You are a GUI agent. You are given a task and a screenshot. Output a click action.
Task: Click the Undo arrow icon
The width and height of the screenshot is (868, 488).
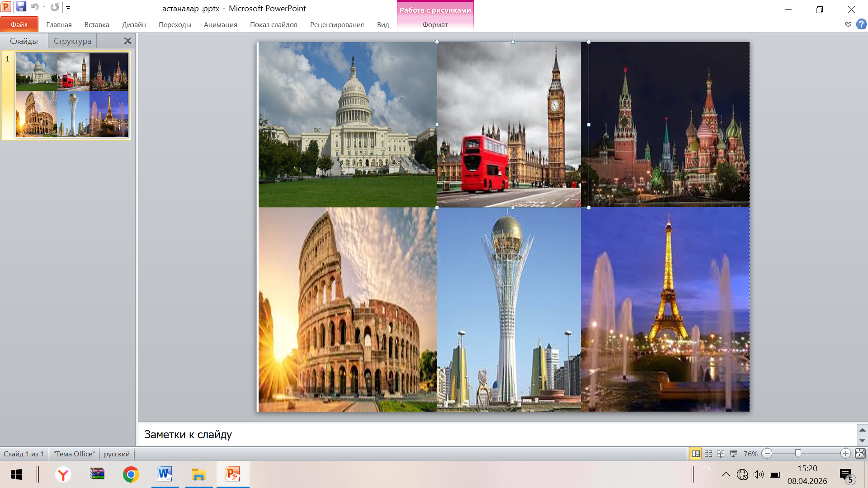[x=34, y=7]
